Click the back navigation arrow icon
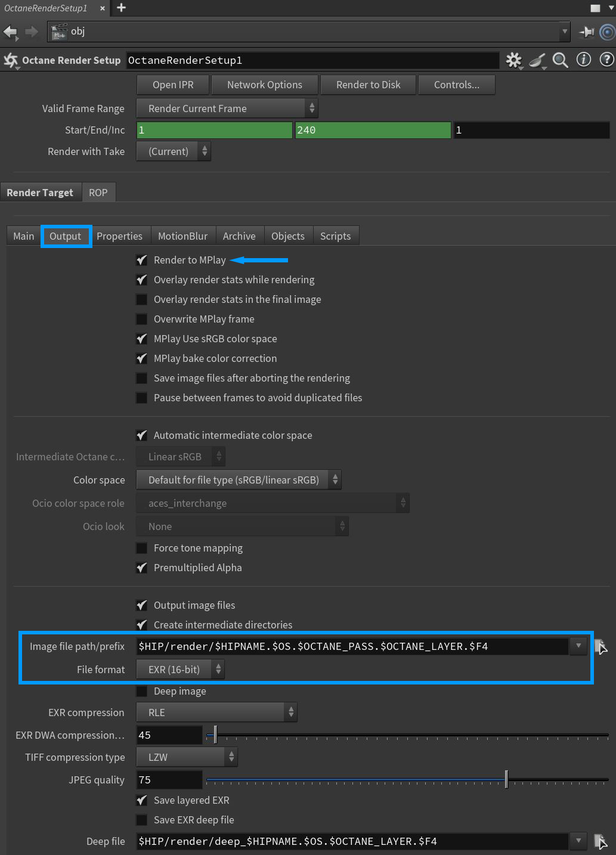 [x=10, y=32]
